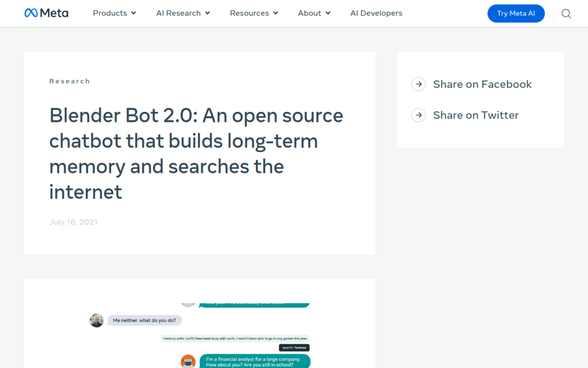Click the arrow icon beside Share on Twitter
588x368 pixels.
click(418, 115)
